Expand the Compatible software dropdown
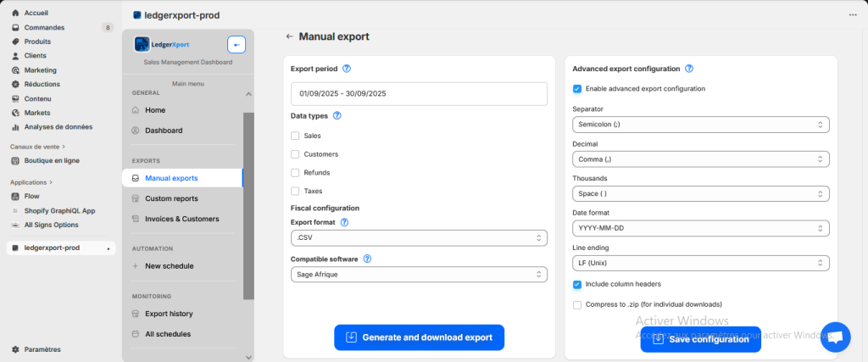The height and width of the screenshot is (362, 868). pyautogui.click(x=419, y=275)
